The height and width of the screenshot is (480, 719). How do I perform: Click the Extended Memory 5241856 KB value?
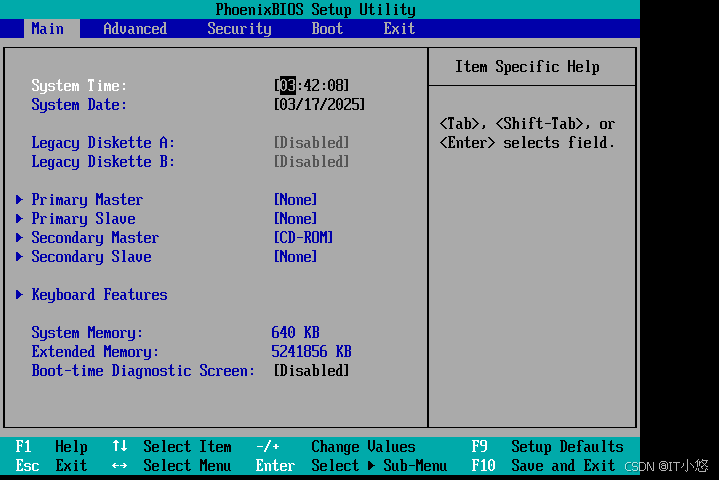point(311,352)
